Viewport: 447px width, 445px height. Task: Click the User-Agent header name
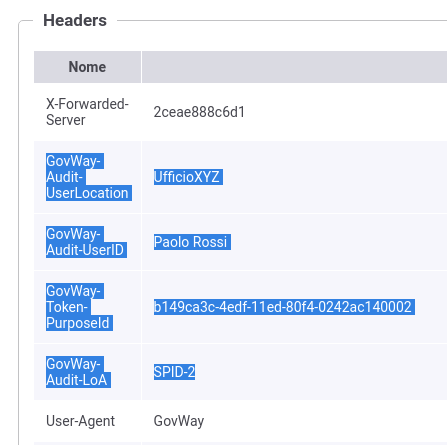(80, 421)
